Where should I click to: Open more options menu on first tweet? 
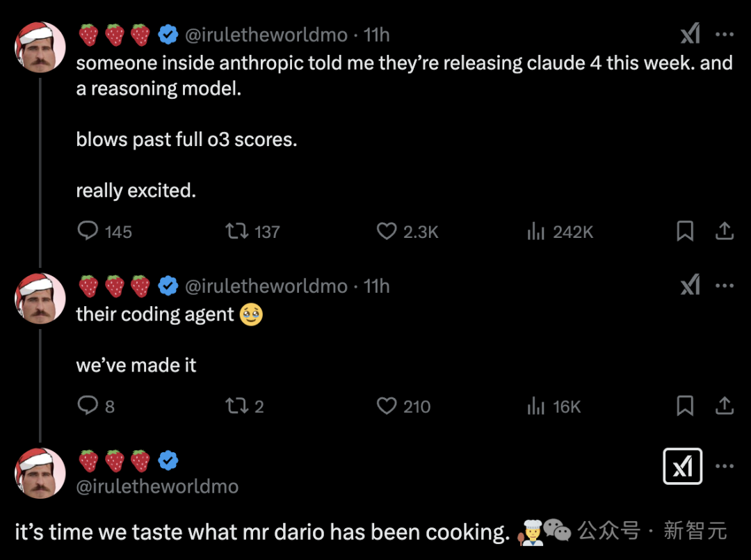(x=725, y=34)
